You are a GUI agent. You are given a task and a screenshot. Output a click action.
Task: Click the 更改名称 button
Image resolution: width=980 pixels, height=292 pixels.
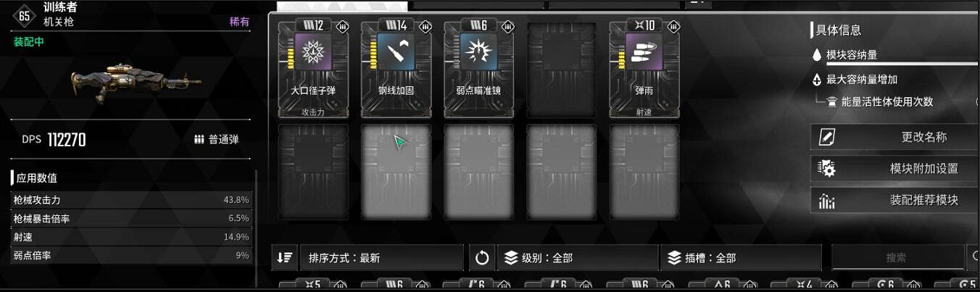point(895,137)
